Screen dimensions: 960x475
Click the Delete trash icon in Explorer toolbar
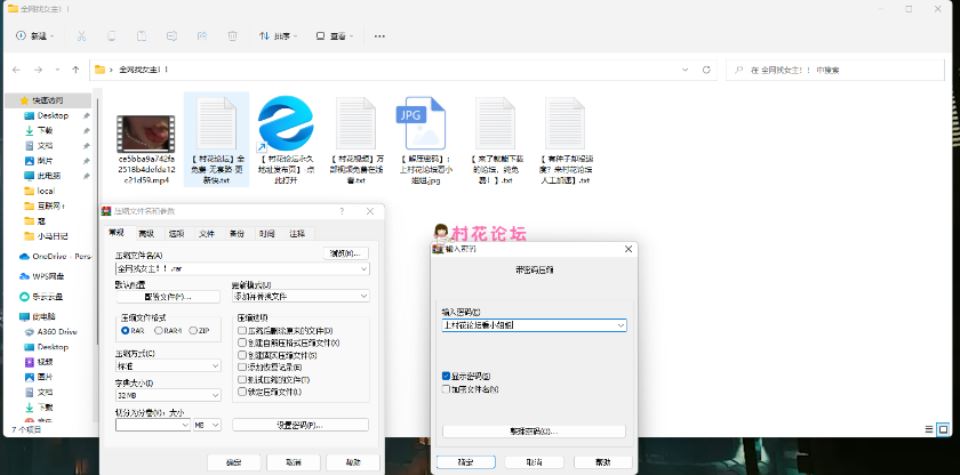233,36
